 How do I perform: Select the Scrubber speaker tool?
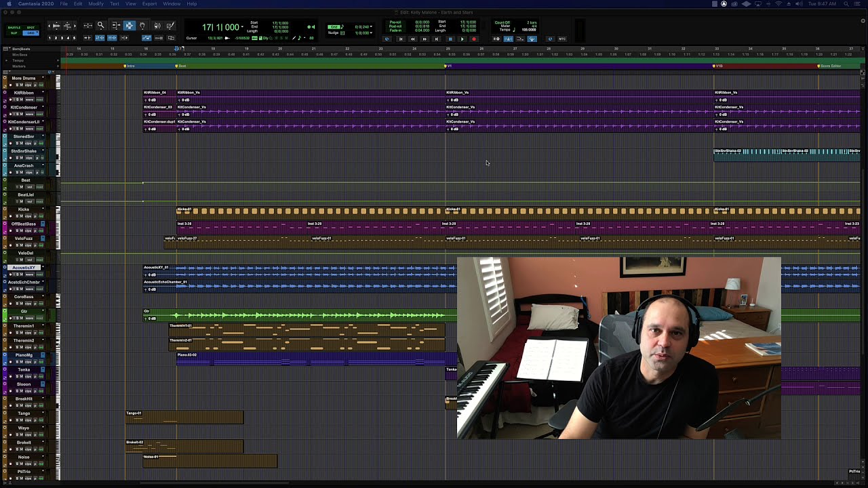[157, 26]
